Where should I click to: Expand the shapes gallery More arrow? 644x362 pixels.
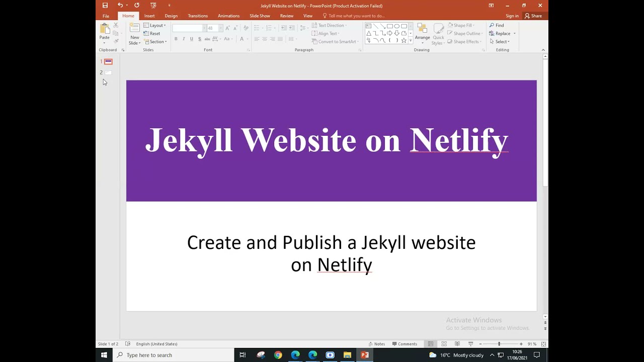(x=411, y=41)
